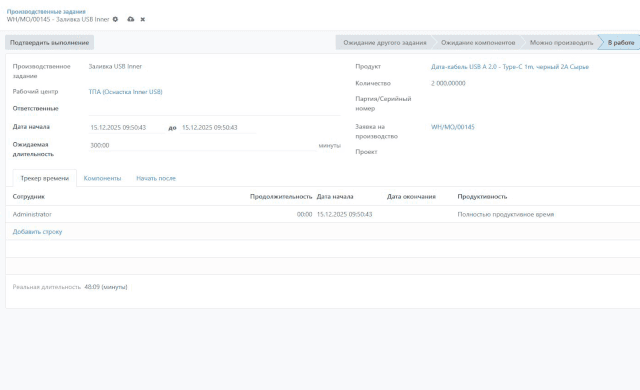Open ТПА (Оснастка Inner USB) work center link

pos(125,92)
